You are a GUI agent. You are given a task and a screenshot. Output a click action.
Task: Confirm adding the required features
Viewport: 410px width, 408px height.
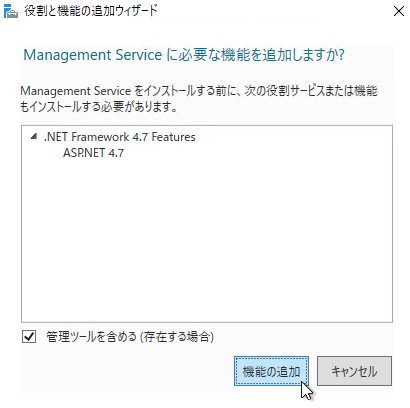(271, 371)
